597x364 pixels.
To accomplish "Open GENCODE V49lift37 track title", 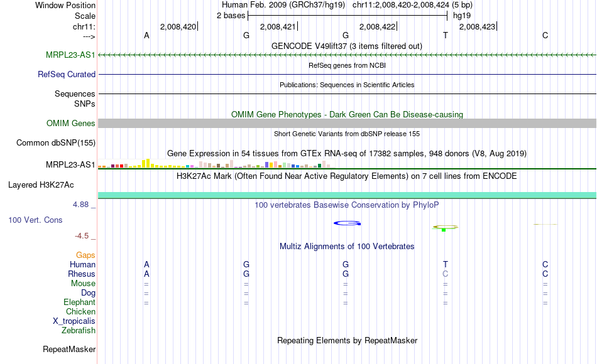I will (347, 46).
